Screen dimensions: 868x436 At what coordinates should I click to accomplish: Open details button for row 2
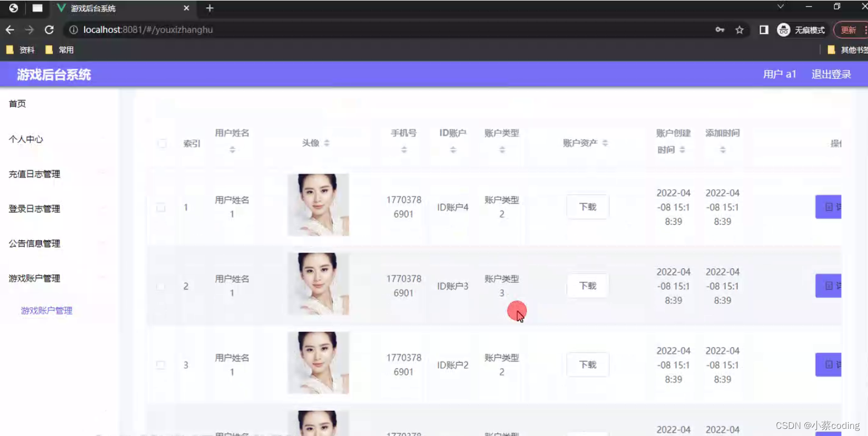point(828,286)
